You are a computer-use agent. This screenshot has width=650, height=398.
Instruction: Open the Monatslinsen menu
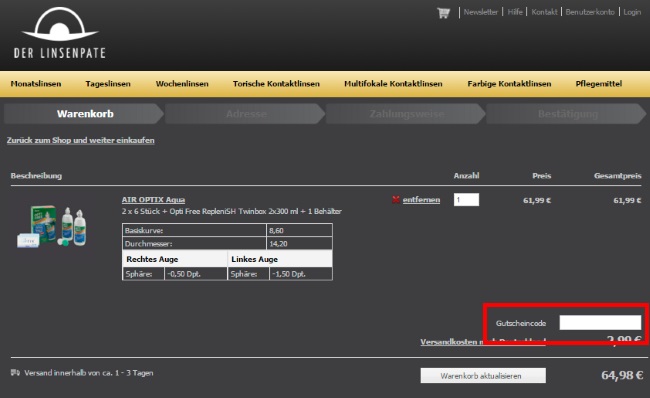click(x=36, y=84)
